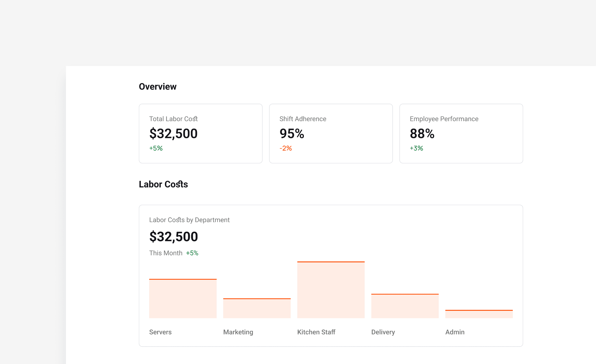Click the Labor Costs section heading
The image size is (596, 364).
click(x=163, y=184)
